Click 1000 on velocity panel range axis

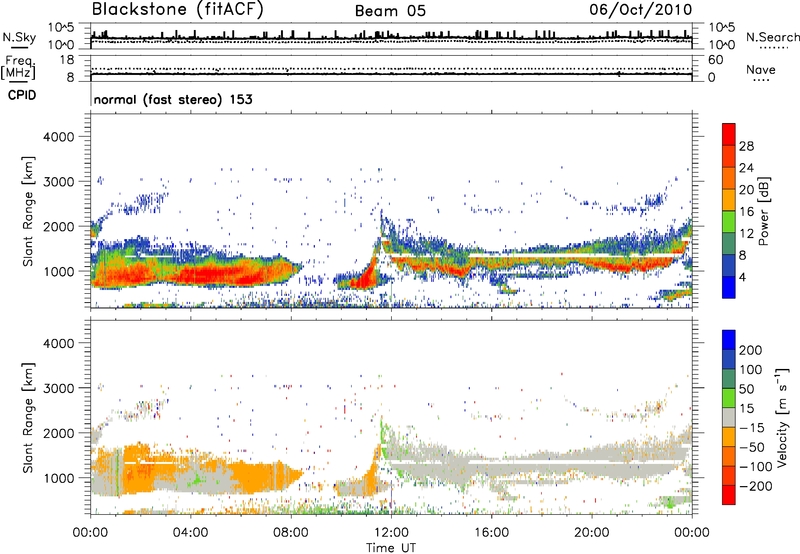pyautogui.click(x=58, y=478)
